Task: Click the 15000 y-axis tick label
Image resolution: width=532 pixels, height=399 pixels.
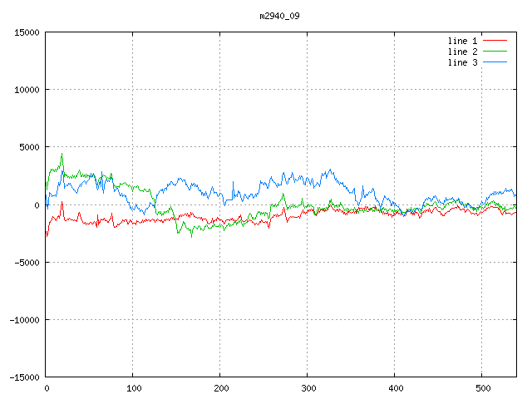Action: [26, 32]
